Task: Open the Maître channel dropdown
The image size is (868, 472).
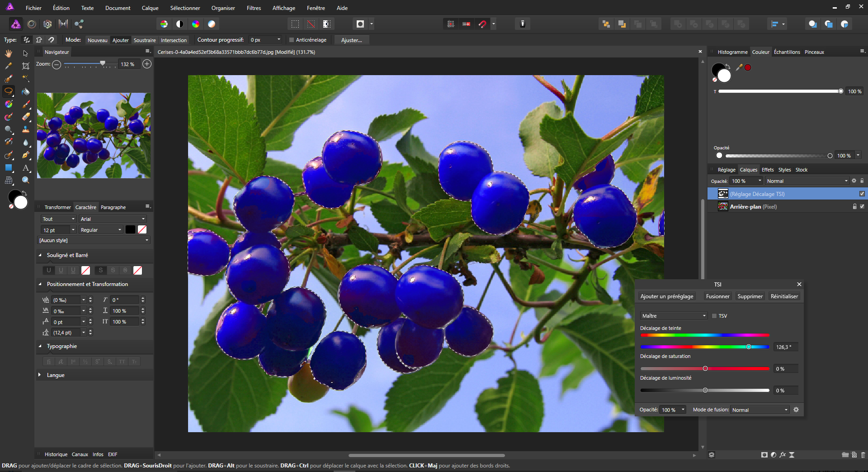Action: click(674, 316)
